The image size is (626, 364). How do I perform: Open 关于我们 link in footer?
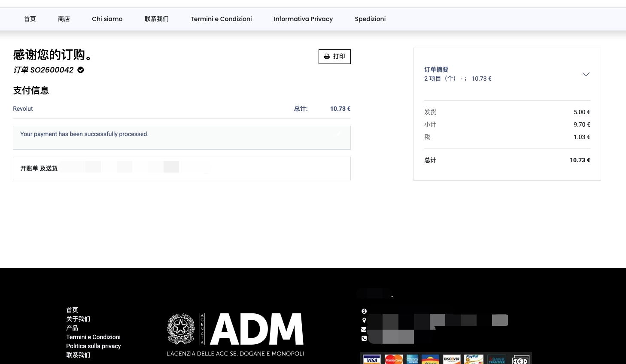[x=78, y=319]
